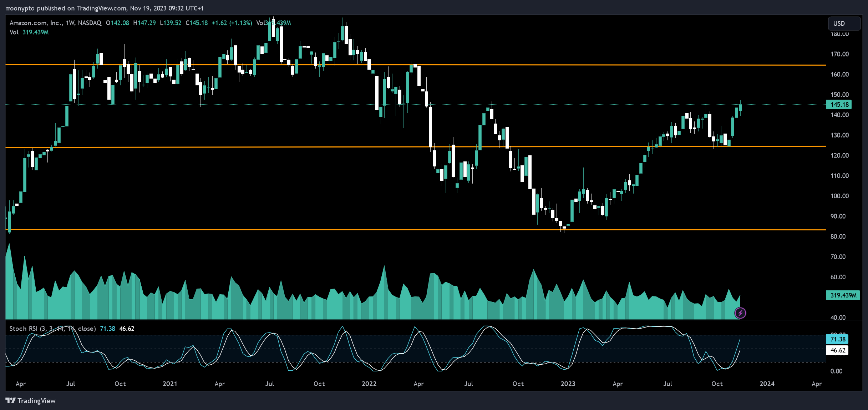The image size is (868, 410).
Task: Click the 145.18 current price label
Action: coord(839,105)
